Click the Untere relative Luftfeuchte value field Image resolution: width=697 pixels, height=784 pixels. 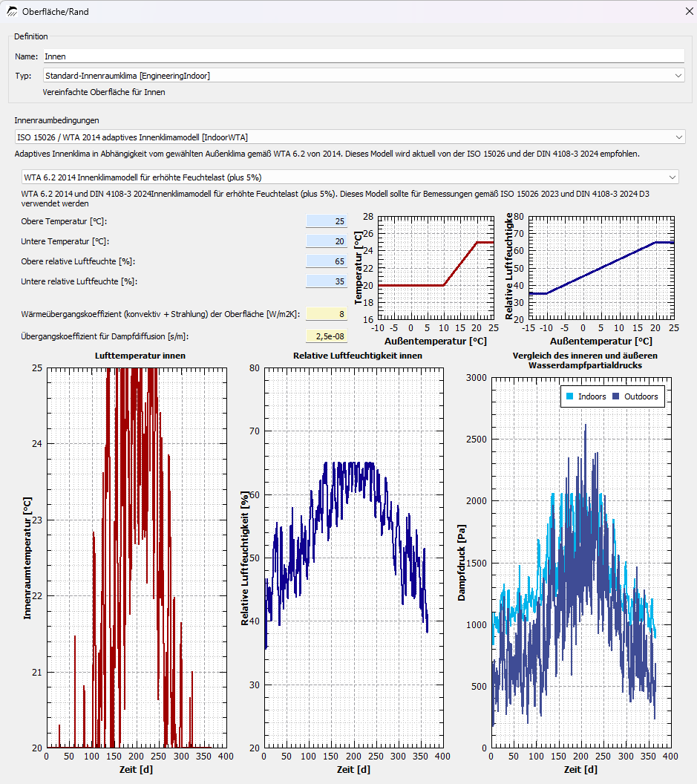click(327, 281)
